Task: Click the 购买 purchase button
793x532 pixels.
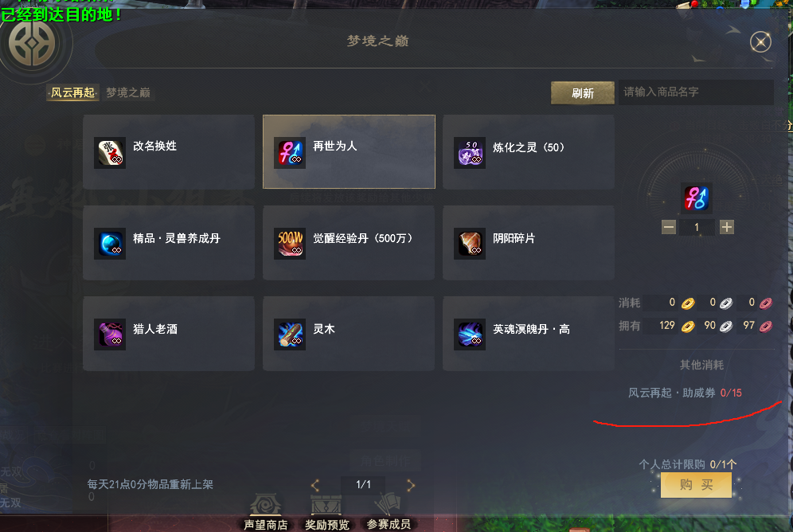Action: tap(696, 485)
